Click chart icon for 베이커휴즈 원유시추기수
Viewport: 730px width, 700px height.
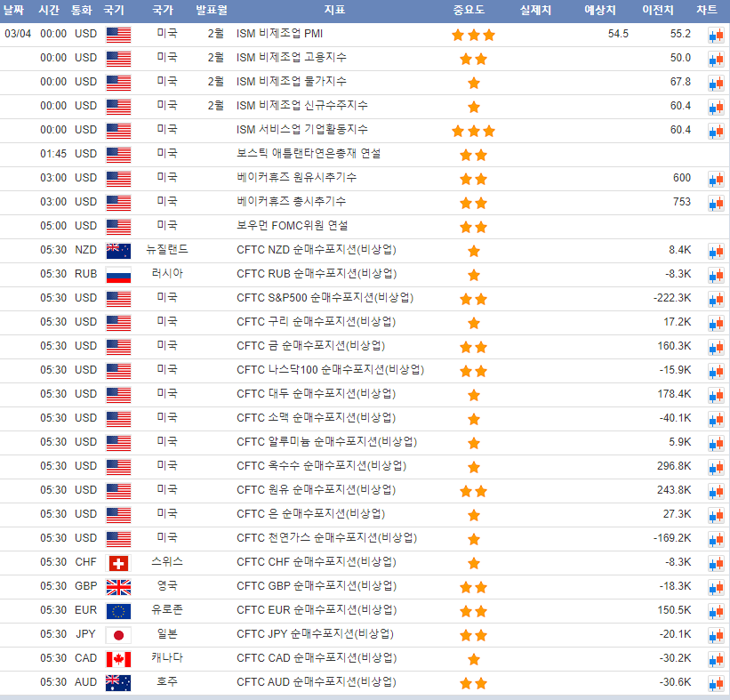point(715,179)
